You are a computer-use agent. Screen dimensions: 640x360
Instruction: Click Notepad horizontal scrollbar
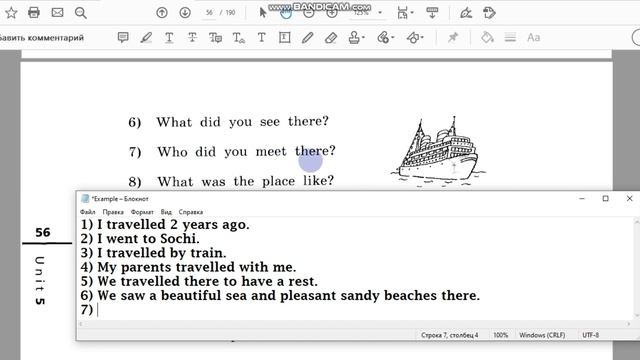354,324
